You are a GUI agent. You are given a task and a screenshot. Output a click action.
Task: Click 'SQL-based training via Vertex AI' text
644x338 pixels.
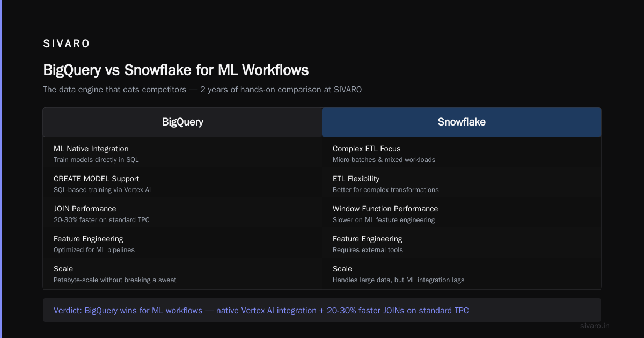coord(102,190)
